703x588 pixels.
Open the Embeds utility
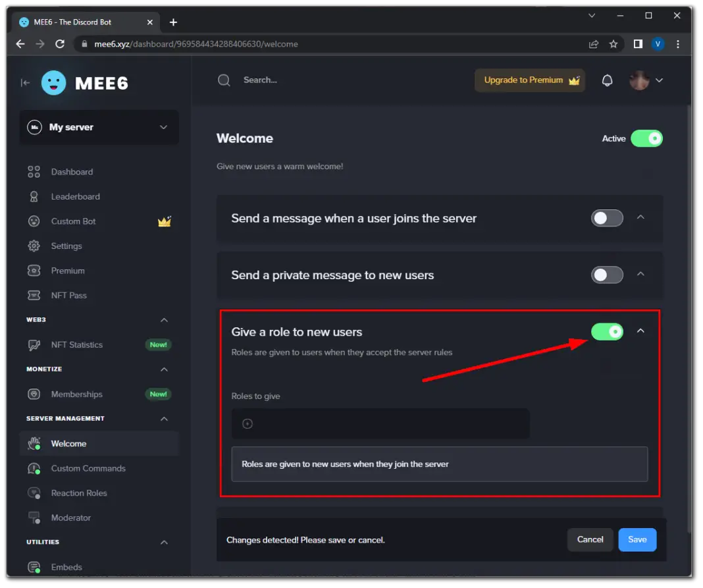point(66,567)
